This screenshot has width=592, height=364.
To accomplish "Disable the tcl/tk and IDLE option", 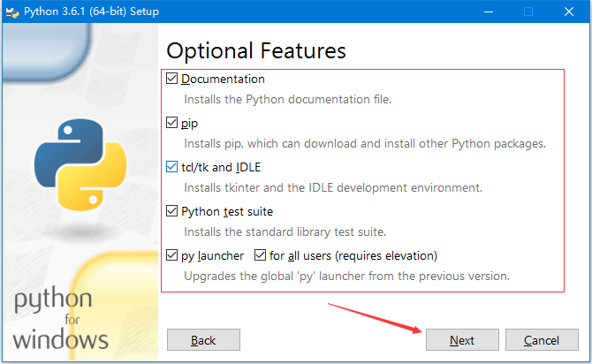I will (x=172, y=167).
